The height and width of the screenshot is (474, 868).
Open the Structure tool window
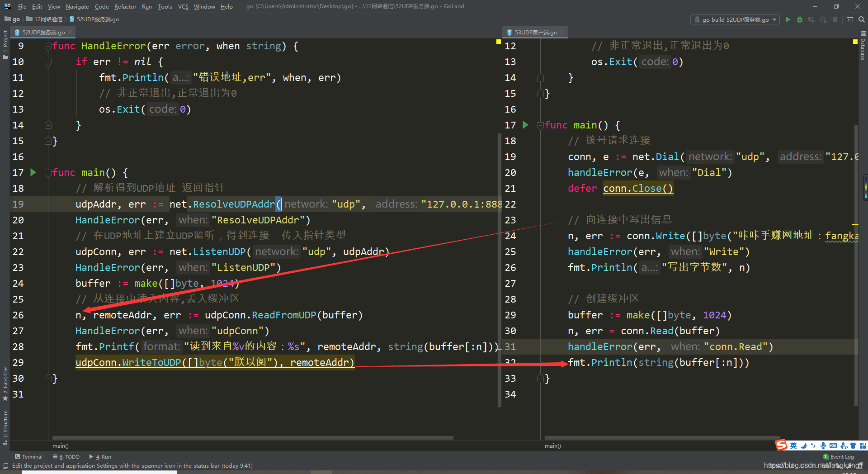point(5,427)
